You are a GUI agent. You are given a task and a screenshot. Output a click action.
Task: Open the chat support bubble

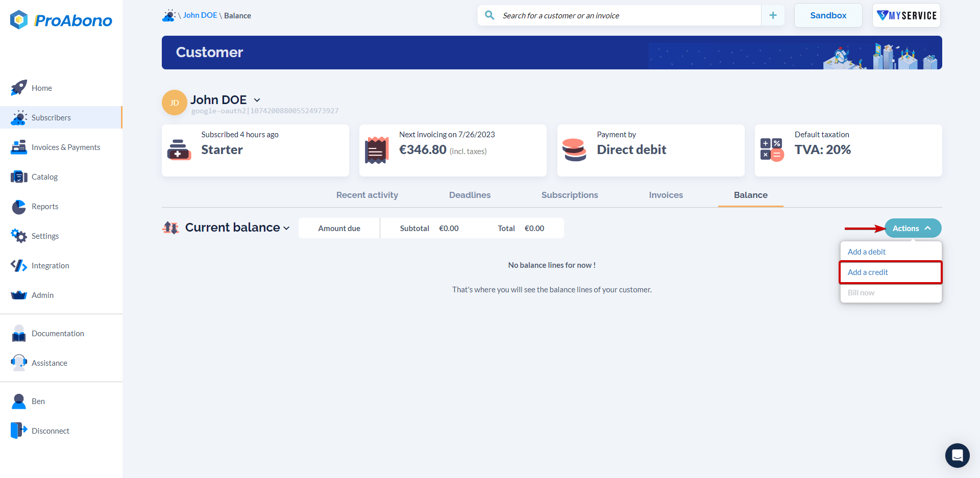click(958, 456)
